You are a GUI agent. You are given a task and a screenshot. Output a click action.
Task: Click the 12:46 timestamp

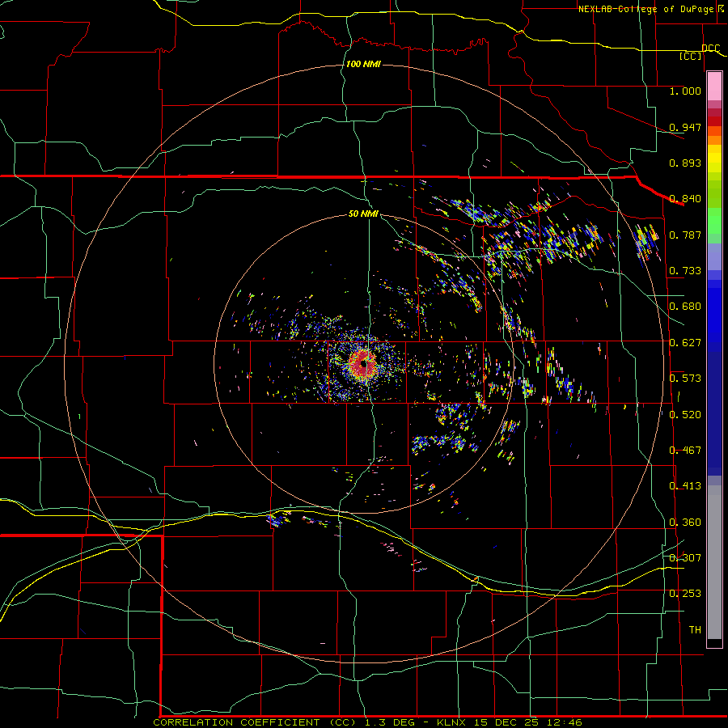(565, 722)
